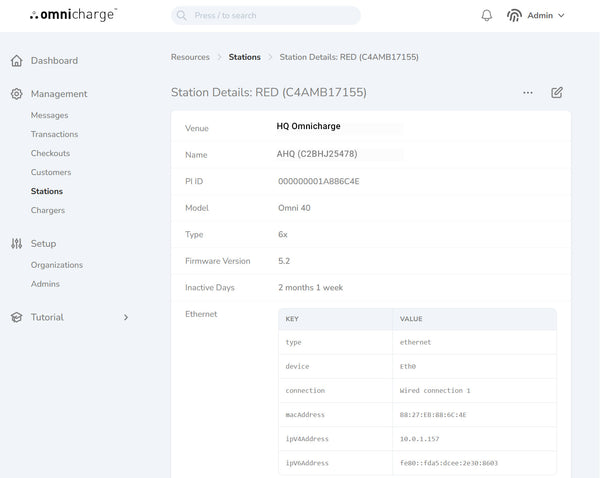Open Customers in sidebar
Image resolution: width=600 pixels, height=478 pixels.
point(51,172)
